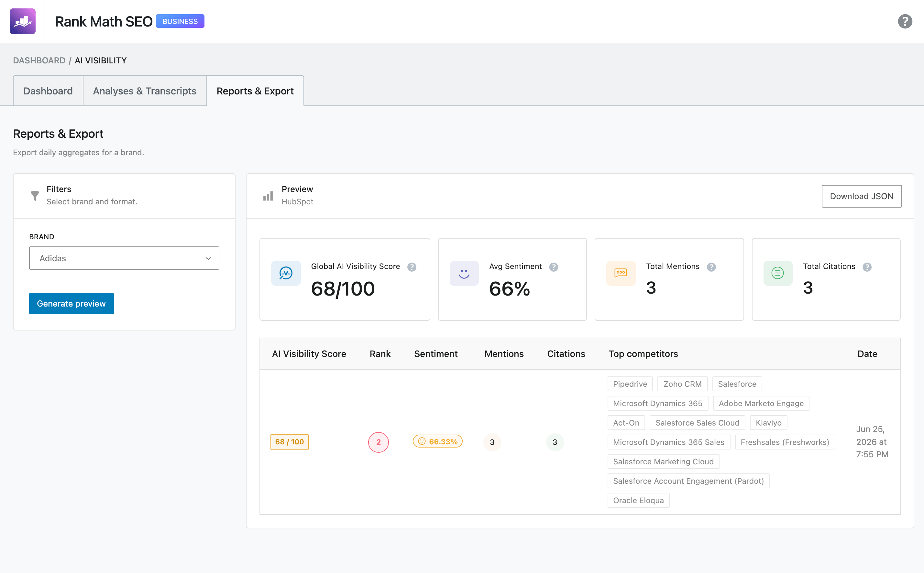Click the 68/100 global score value
924x573 pixels.
(x=343, y=289)
